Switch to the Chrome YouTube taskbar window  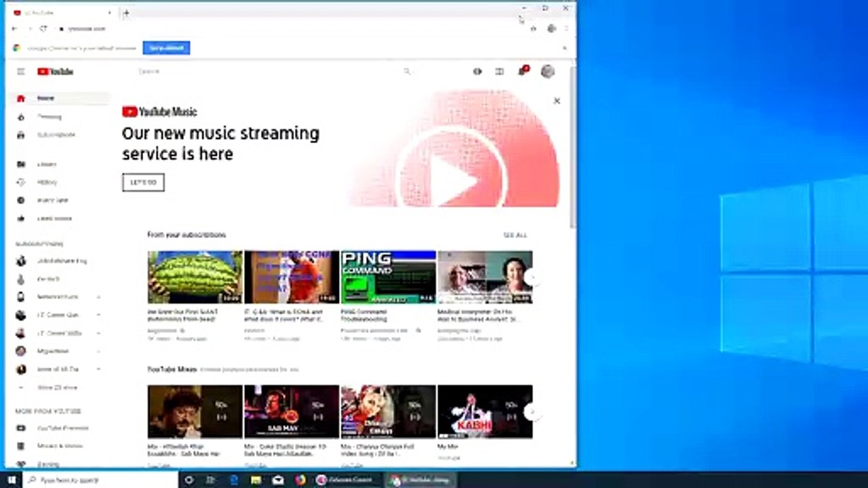tap(420, 480)
